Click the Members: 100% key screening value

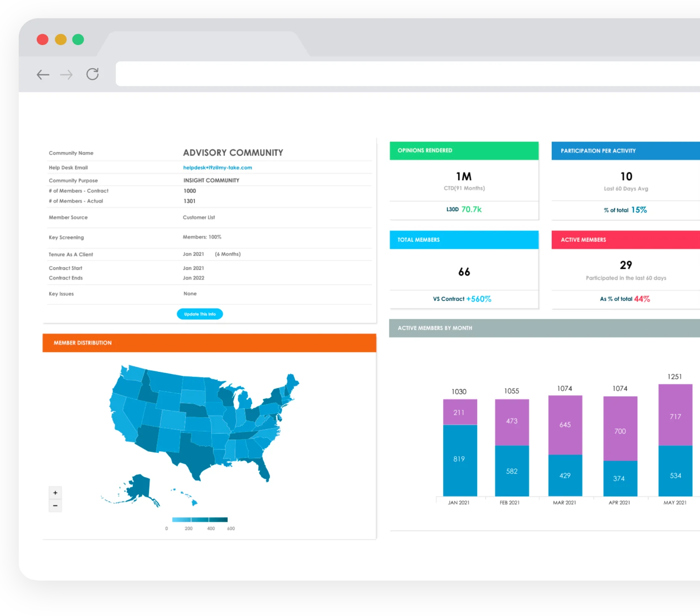tap(202, 237)
